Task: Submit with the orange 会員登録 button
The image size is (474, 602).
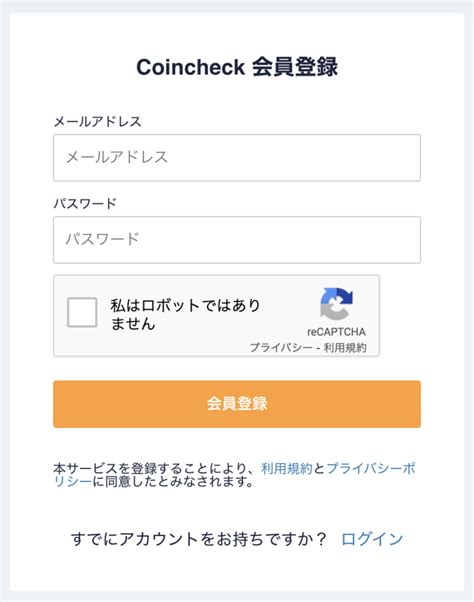Action: 237,404
